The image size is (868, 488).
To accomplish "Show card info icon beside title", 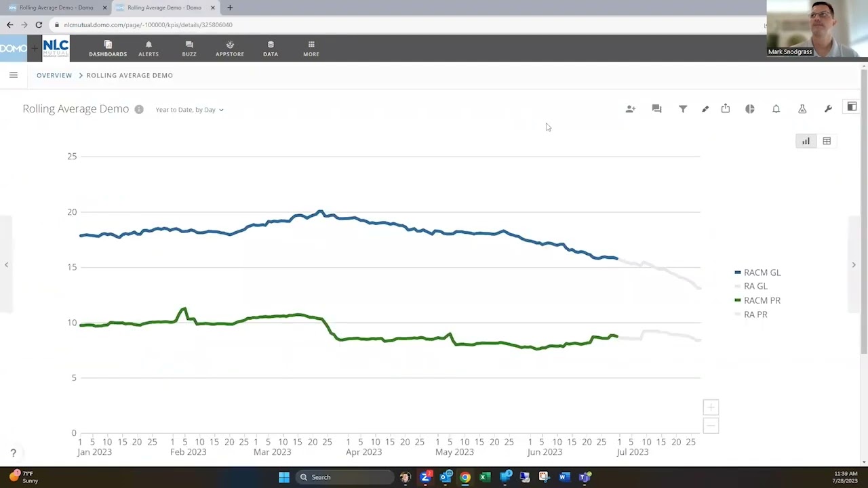I will tap(139, 109).
